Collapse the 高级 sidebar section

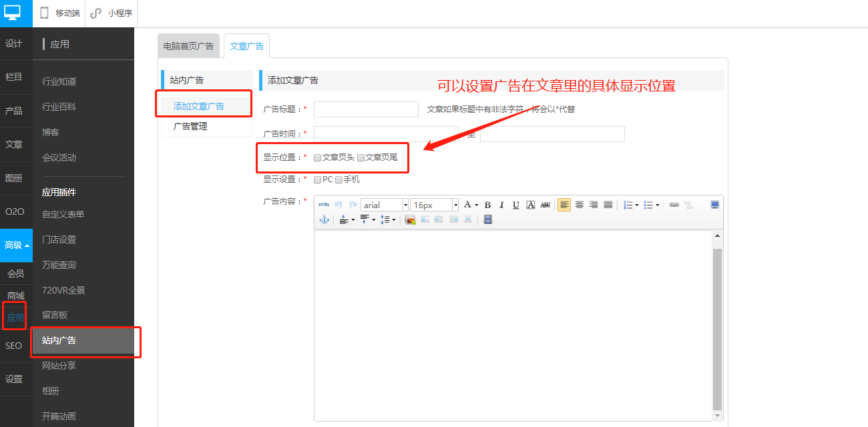(16, 245)
